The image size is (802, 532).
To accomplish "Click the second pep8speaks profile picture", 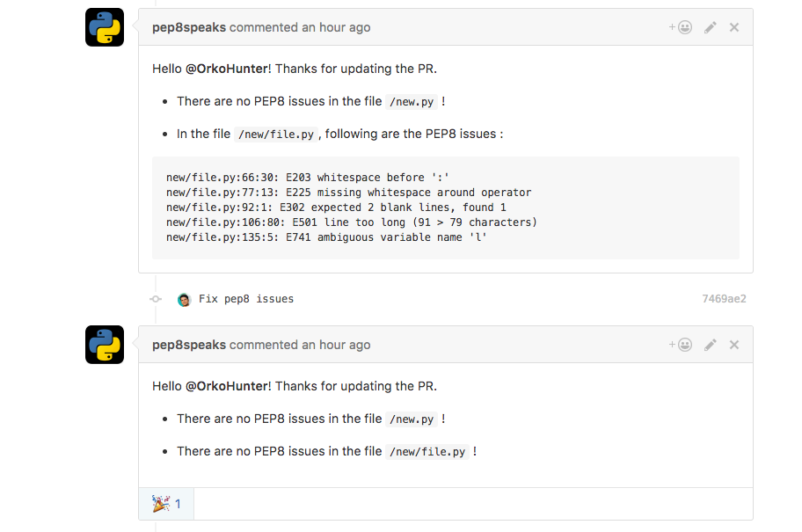I will tap(104, 345).
